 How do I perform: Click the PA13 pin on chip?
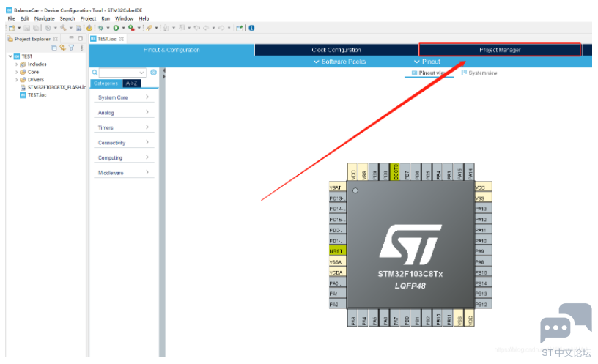[483, 209]
